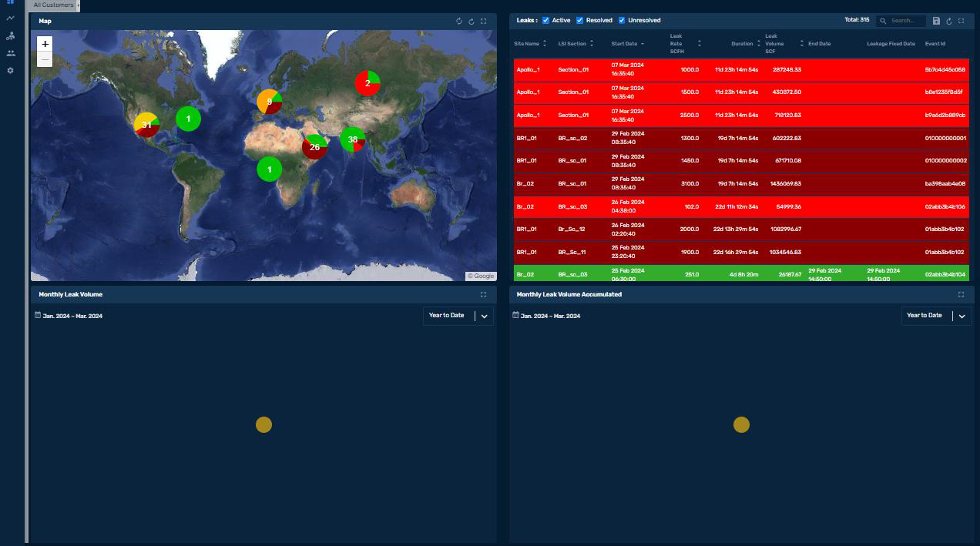Refresh the Leaks table
Image resolution: width=980 pixels, height=546 pixels.
point(948,21)
